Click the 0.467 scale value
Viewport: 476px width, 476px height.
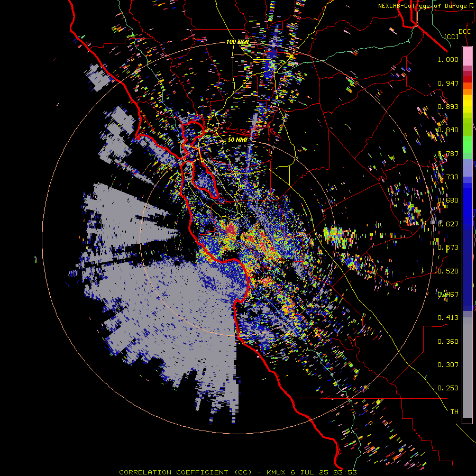point(448,295)
